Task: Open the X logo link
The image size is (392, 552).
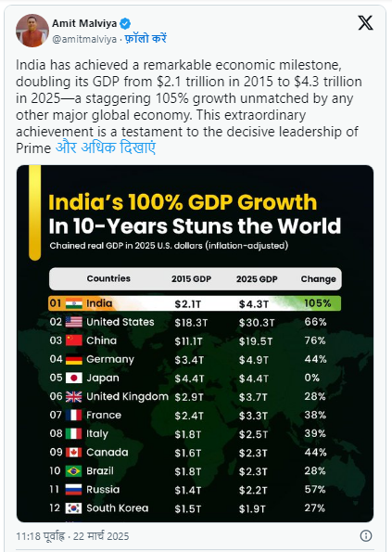Action: (365, 23)
